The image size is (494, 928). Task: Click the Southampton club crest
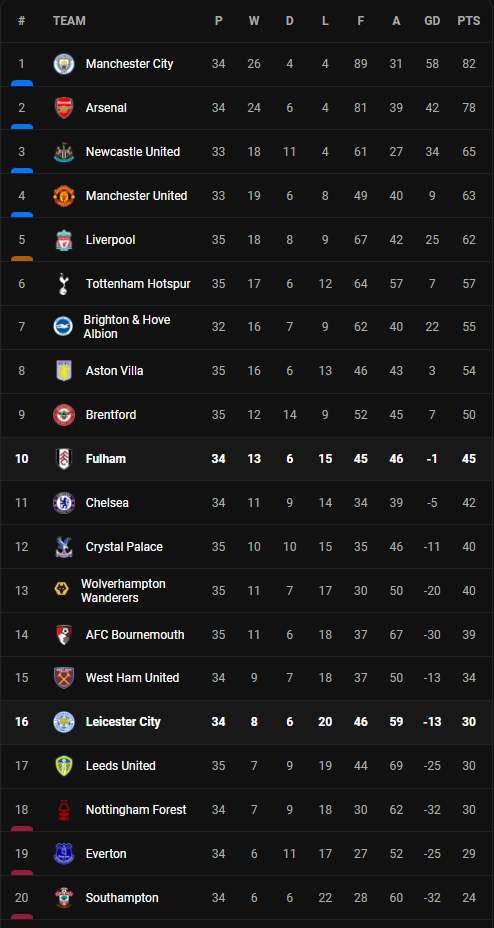(x=63, y=898)
